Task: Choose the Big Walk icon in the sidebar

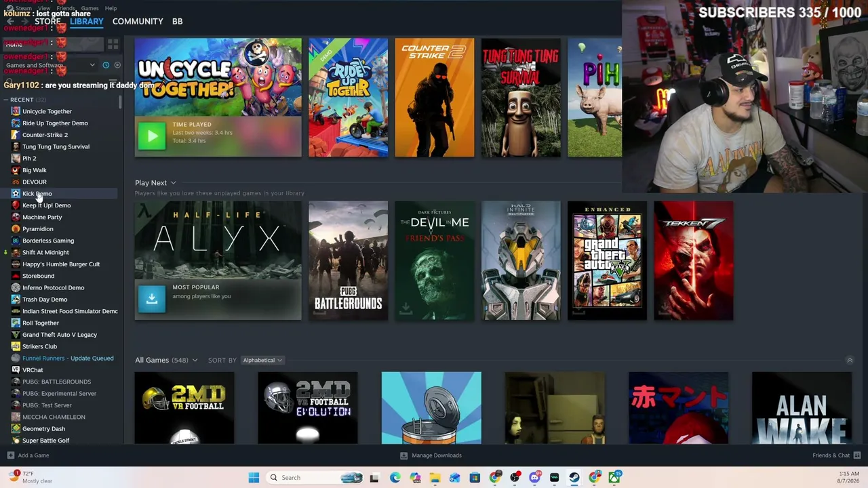Action: tap(16, 170)
